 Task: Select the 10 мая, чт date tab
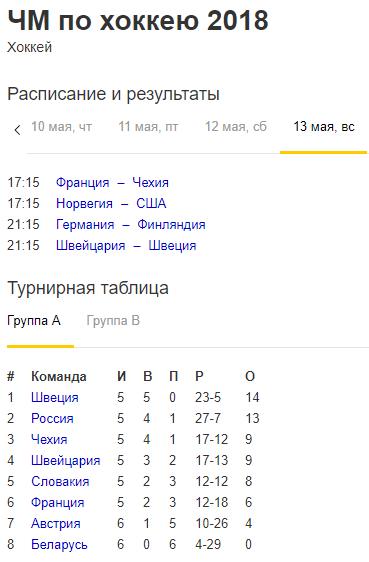pos(62,127)
